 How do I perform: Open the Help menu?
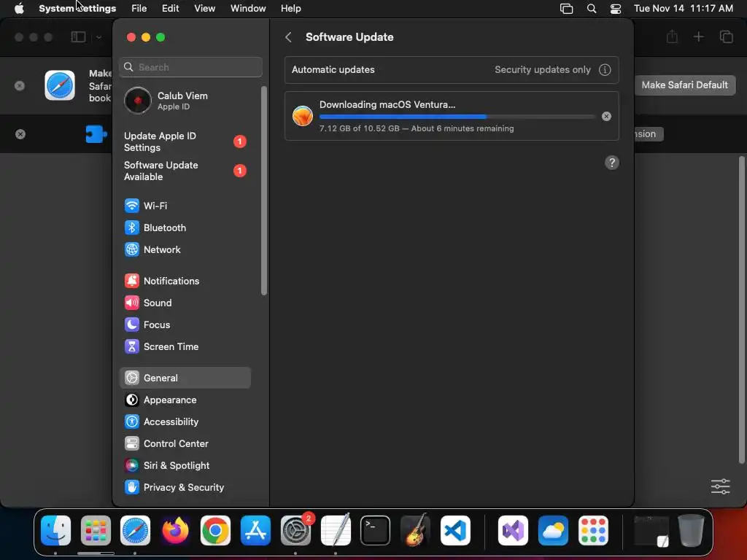290,9
